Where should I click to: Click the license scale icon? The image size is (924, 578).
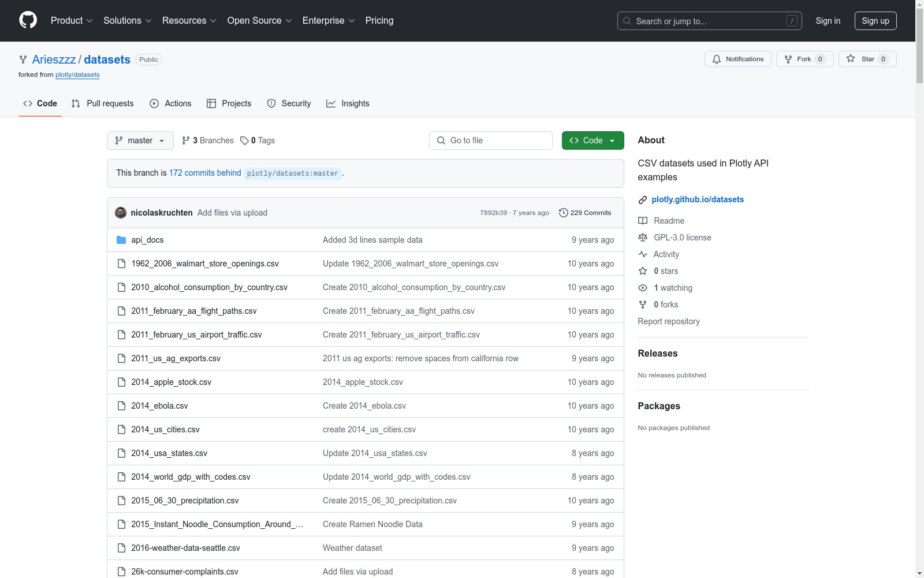click(643, 238)
